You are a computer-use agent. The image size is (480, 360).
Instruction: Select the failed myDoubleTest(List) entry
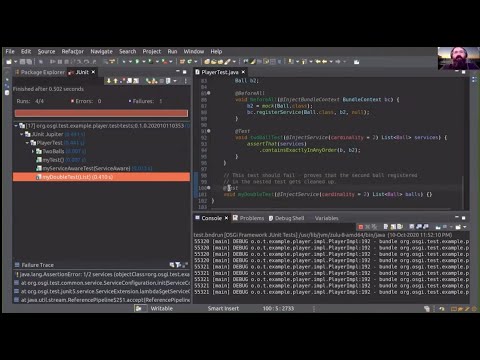[x=101, y=177]
